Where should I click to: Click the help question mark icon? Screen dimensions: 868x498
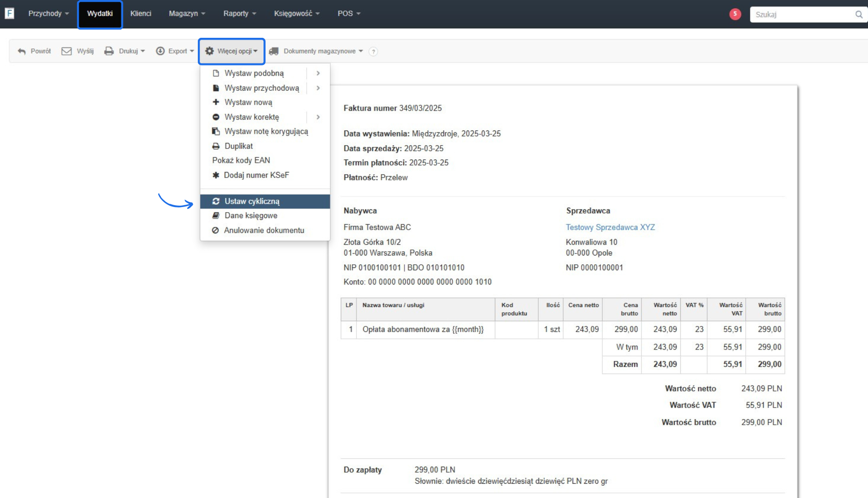(373, 52)
